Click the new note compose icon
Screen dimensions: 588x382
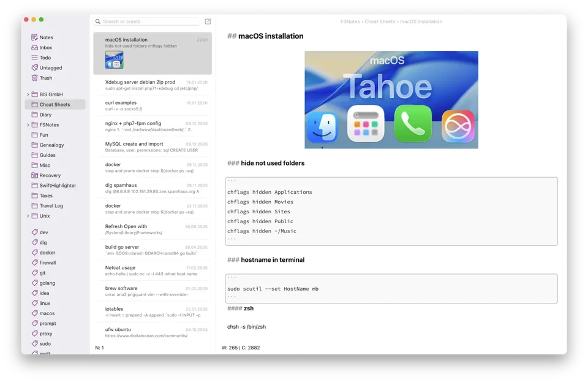(208, 21)
